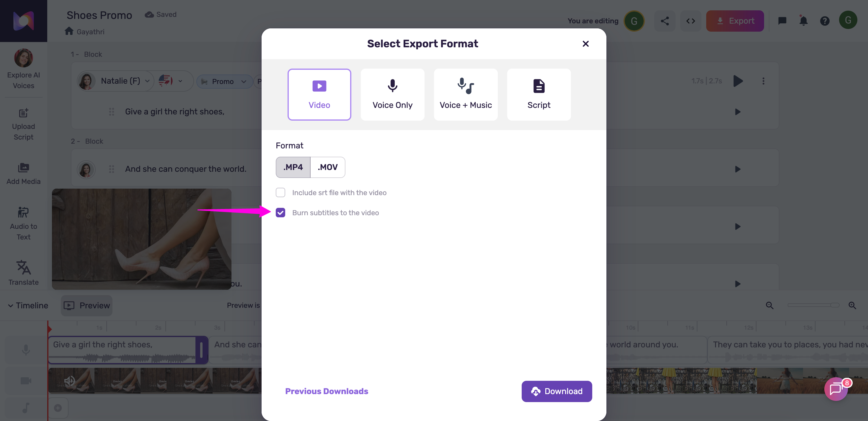Select the .MOV format option
868x421 pixels.
coord(327,167)
